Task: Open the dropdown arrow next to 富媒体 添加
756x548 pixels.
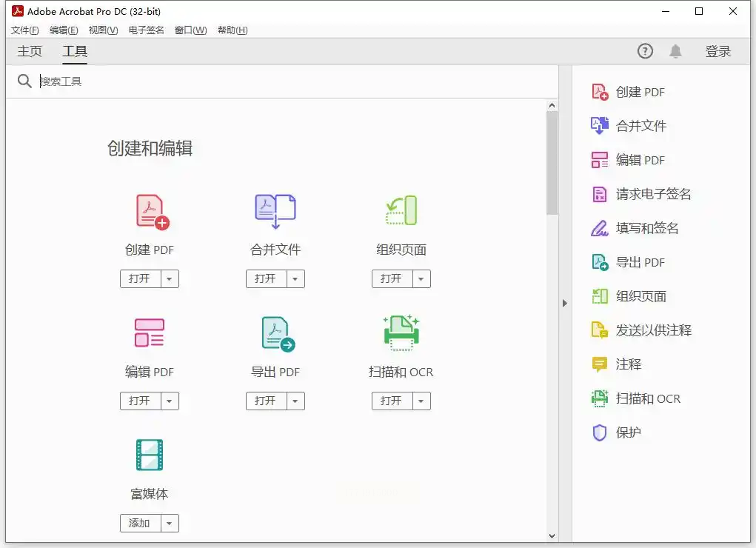Action: 170,524
